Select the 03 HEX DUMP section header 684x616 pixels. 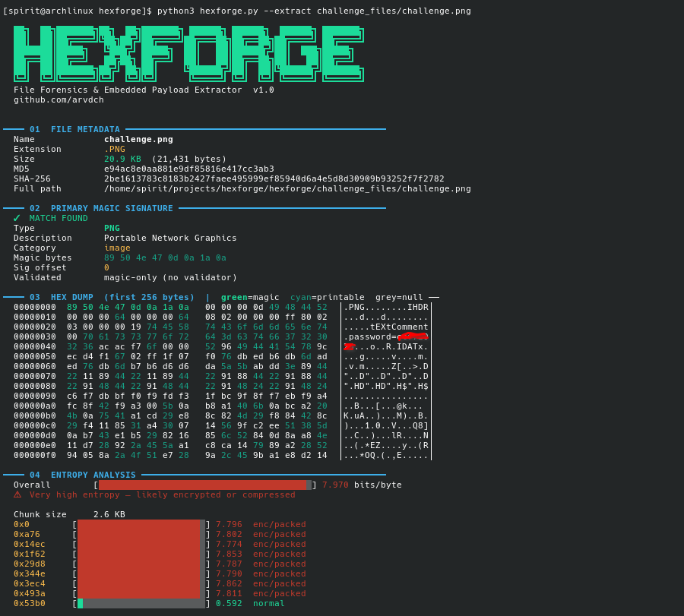pyautogui.click(x=112, y=297)
